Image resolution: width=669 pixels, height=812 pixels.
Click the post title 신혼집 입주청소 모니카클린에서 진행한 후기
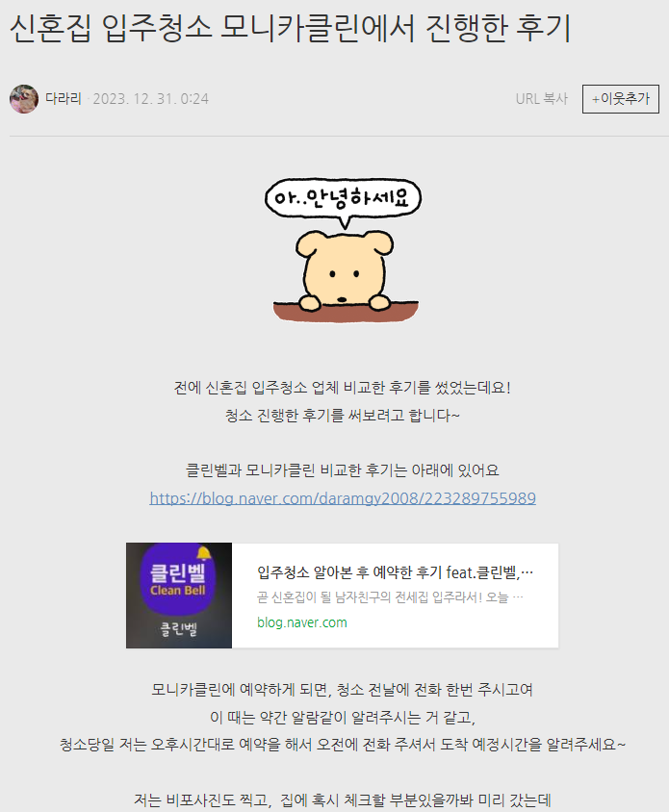(290, 29)
